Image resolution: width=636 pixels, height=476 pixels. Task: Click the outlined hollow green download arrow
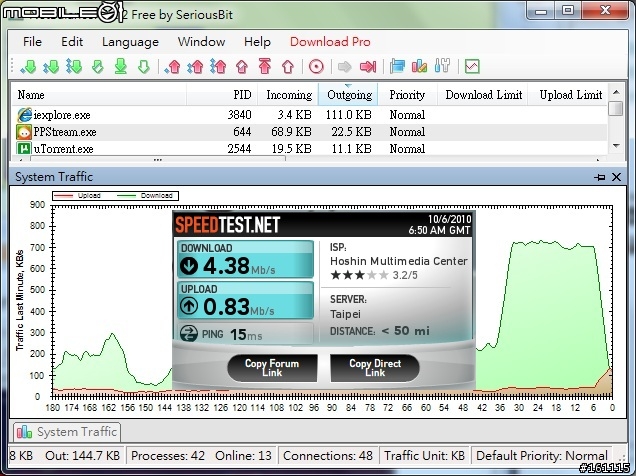144,66
